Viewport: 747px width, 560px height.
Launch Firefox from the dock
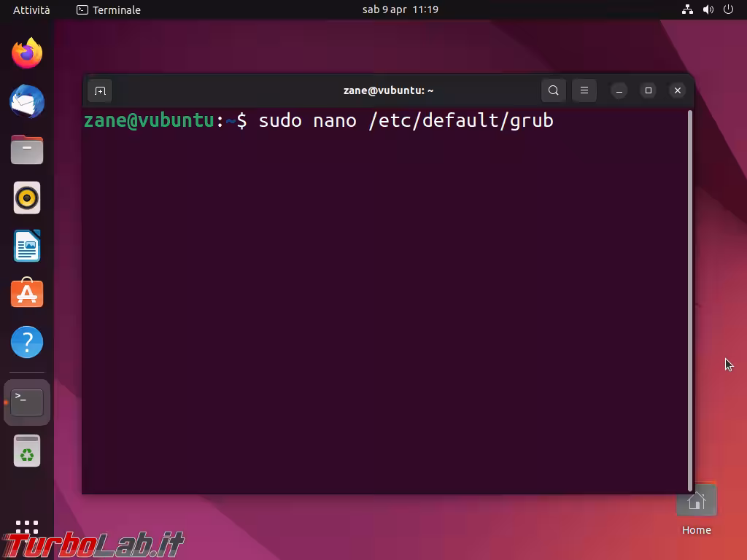[x=27, y=53]
